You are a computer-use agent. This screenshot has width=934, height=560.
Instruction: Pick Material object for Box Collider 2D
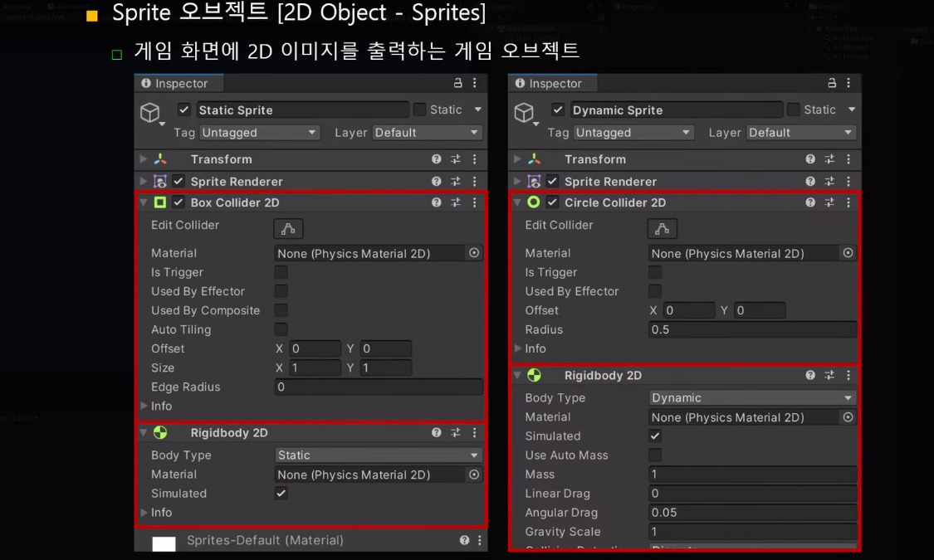tap(473, 253)
